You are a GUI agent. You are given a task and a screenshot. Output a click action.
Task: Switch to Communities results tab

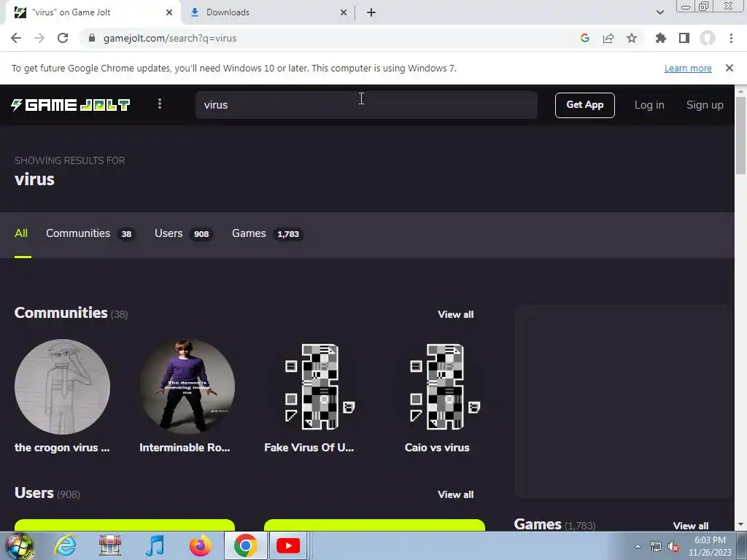90,233
